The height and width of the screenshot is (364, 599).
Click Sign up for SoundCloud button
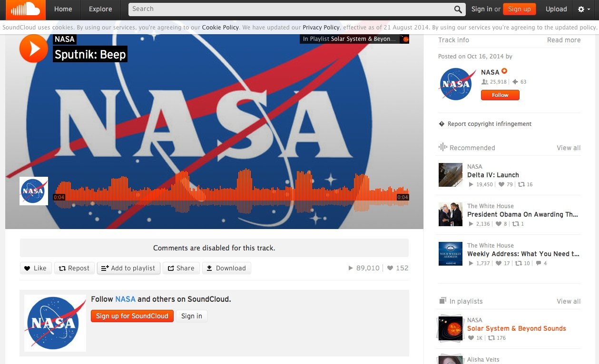click(132, 316)
